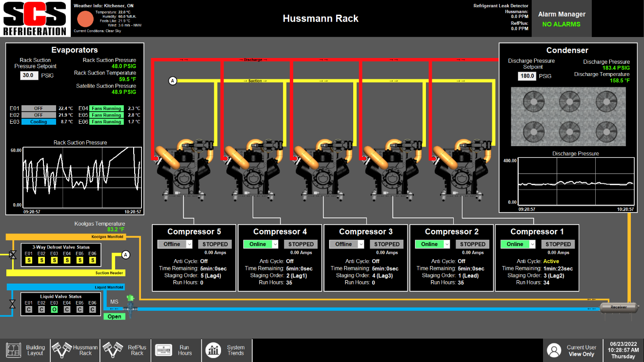Open the System Trends page
This screenshot has height=362, width=644.
pyautogui.click(x=227, y=350)
